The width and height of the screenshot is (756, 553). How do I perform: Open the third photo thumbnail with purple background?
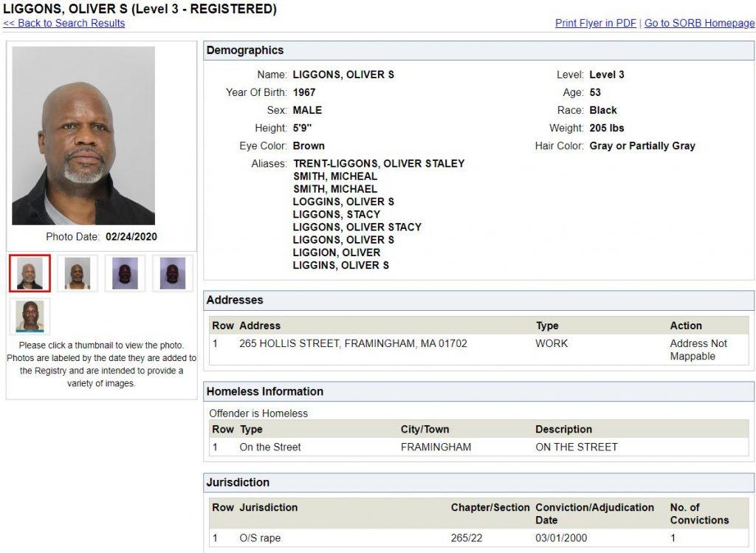(x=125, y=273)
